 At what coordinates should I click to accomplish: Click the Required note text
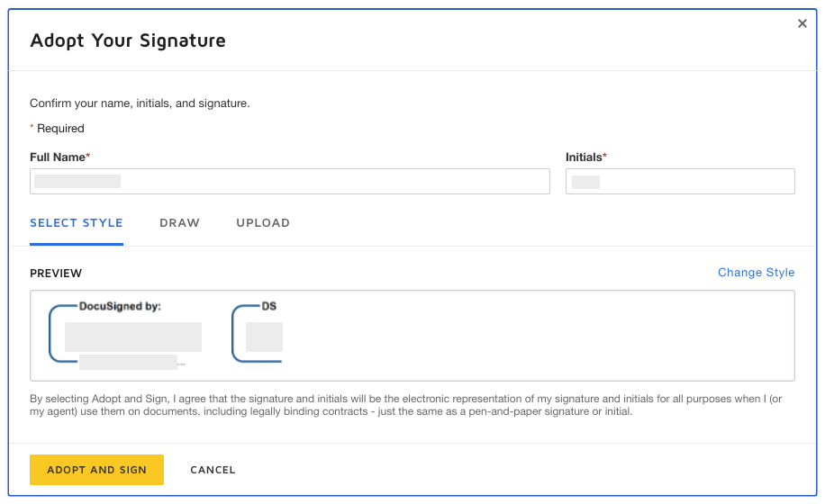pos(57,128)
